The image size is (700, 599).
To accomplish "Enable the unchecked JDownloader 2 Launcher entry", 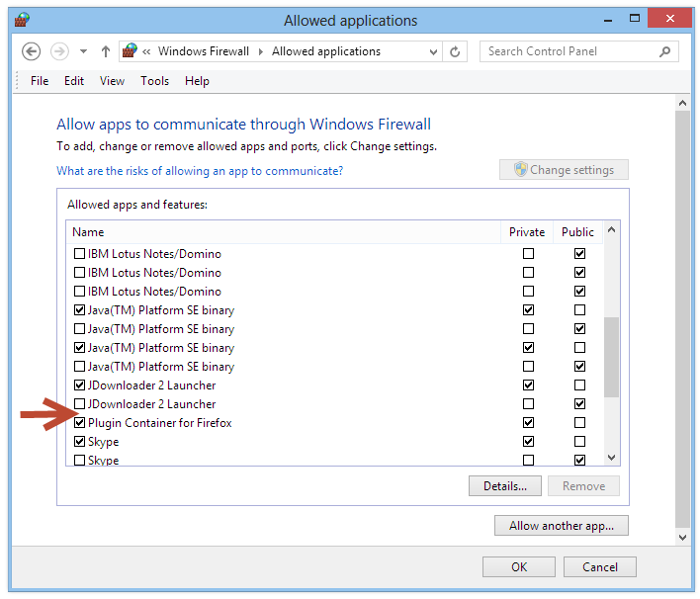I will click(80, 404).
